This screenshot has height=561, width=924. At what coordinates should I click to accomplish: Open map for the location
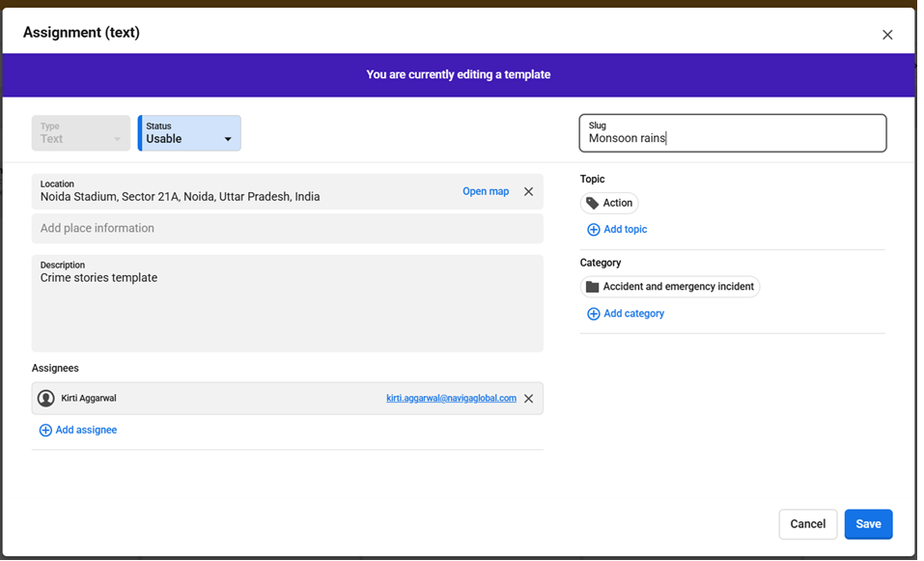pyautogui.click(x=485, y=191)
